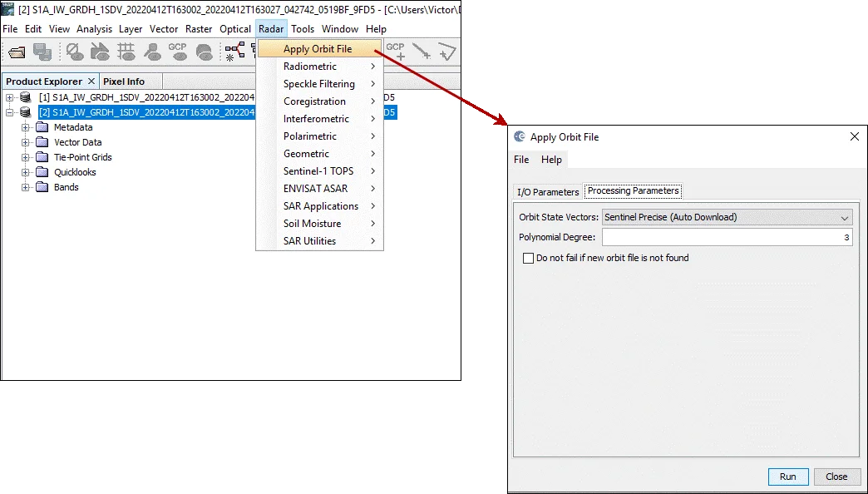The height and width of the screenshot is (494, 868).
Task: Open the Radar menu
Action: 271,28
